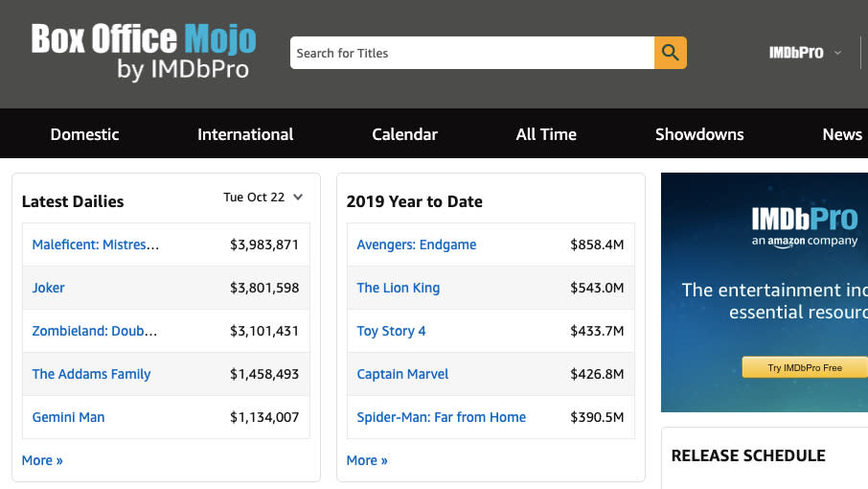Select the All Time menu item
Viewport: 868px width, 489px height.
pos(546,134)
